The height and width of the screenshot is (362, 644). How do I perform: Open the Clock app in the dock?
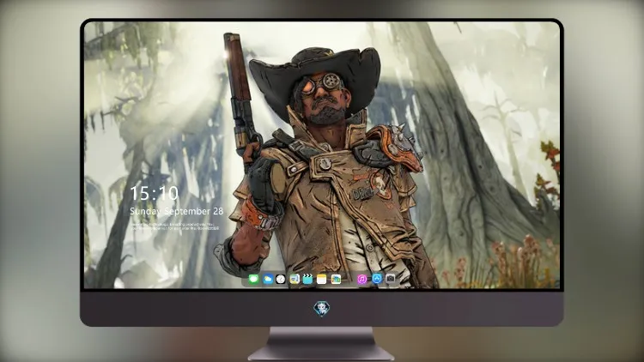coord(281,280)
